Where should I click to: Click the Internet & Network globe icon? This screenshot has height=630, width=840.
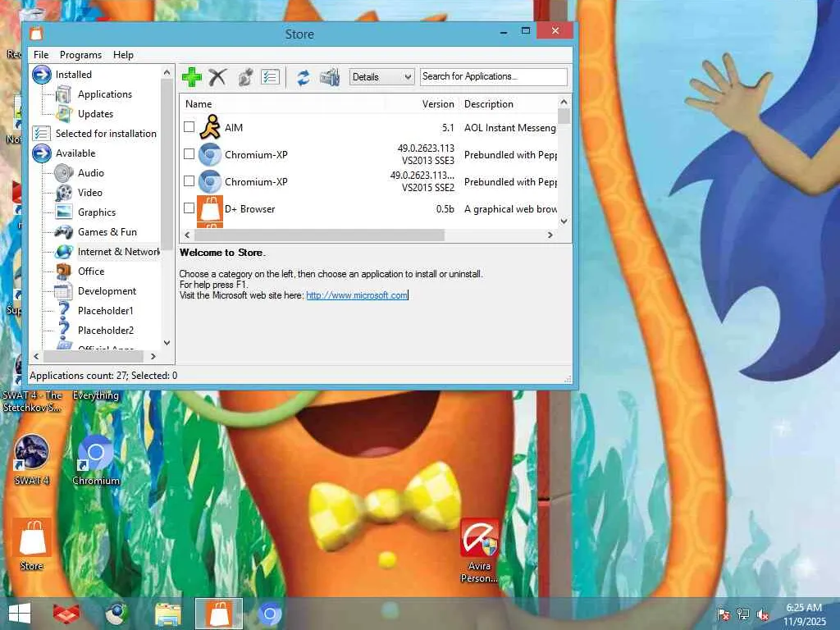tap(64, 252)
